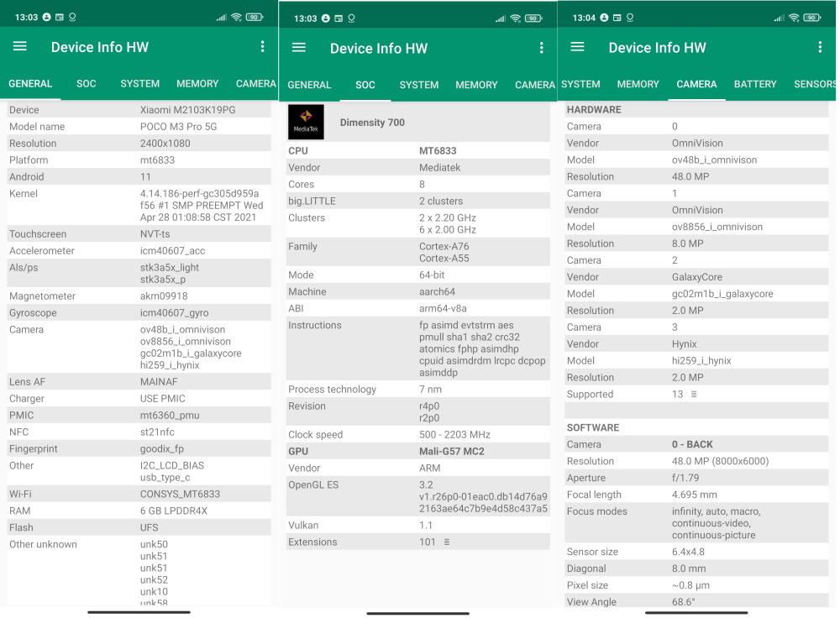
Task: Tap the three-dot overflow on the SoC screen
Action: click(x=542, y=48)
